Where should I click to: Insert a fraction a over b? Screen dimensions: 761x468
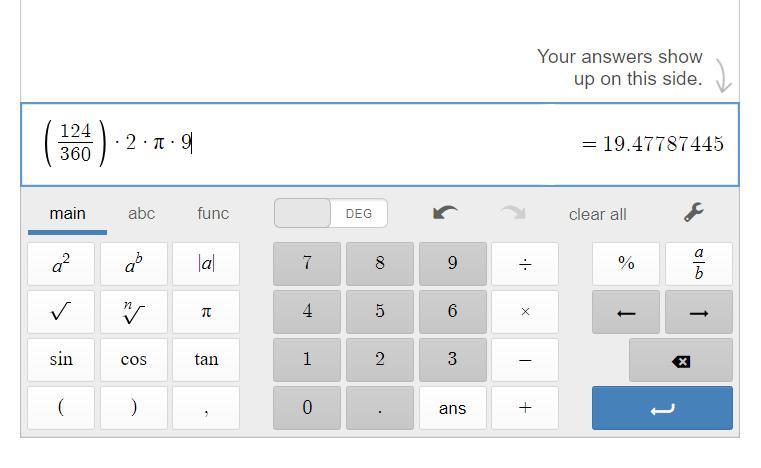tap(699, 264)
